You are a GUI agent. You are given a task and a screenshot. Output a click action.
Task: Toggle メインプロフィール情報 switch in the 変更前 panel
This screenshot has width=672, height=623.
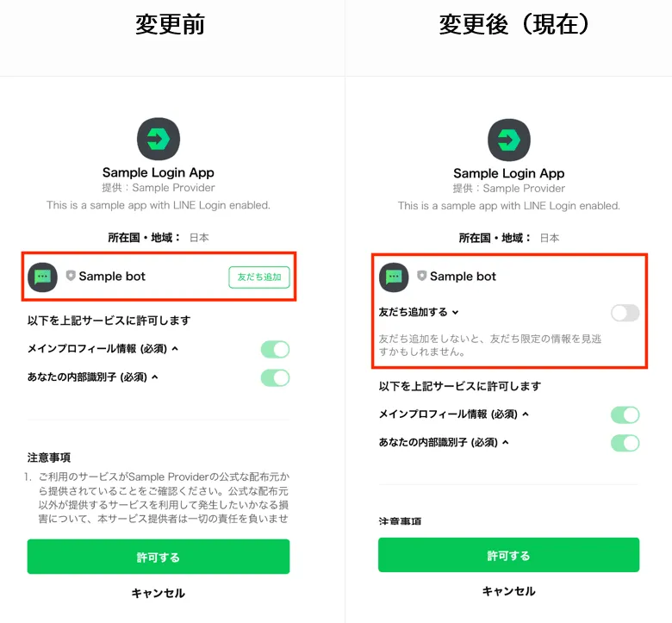tap(275, 349)
